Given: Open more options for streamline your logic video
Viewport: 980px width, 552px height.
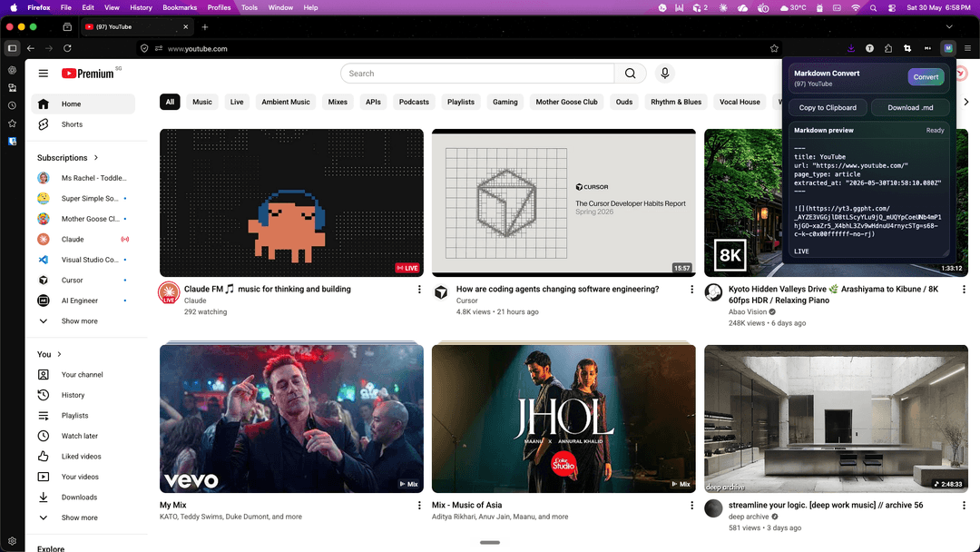Looking at the screenshot, I should [x=964, y=505].
